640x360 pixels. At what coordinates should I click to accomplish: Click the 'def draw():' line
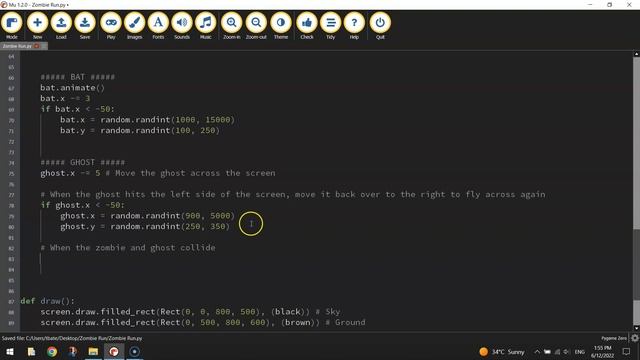coord(47,301)
